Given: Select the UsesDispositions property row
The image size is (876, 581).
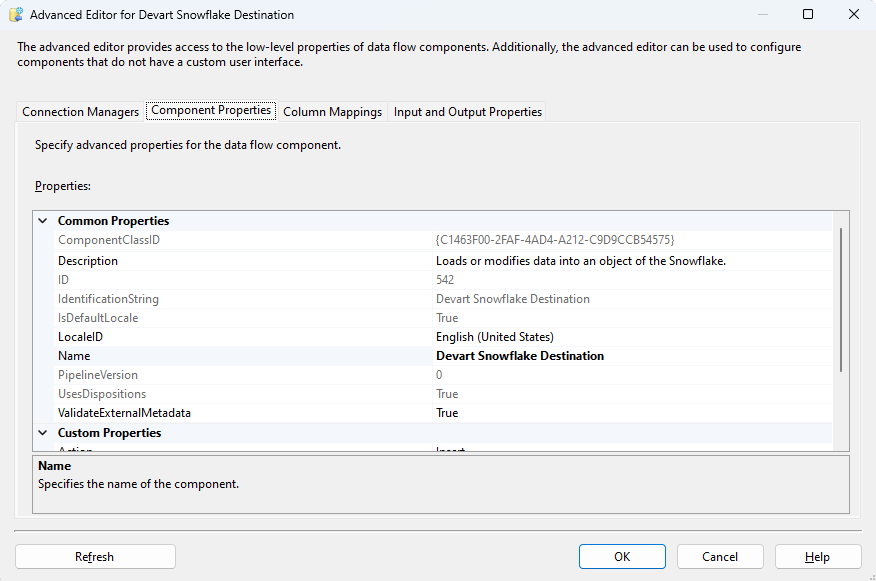Looking at the screenshot, I should (102, 394).
